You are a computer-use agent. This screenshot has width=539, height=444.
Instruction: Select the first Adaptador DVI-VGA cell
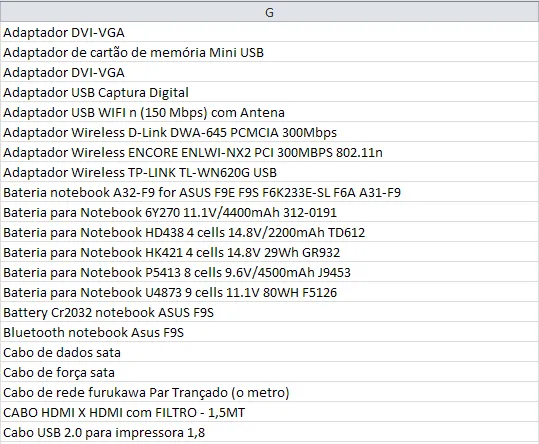tap(270, 32)
